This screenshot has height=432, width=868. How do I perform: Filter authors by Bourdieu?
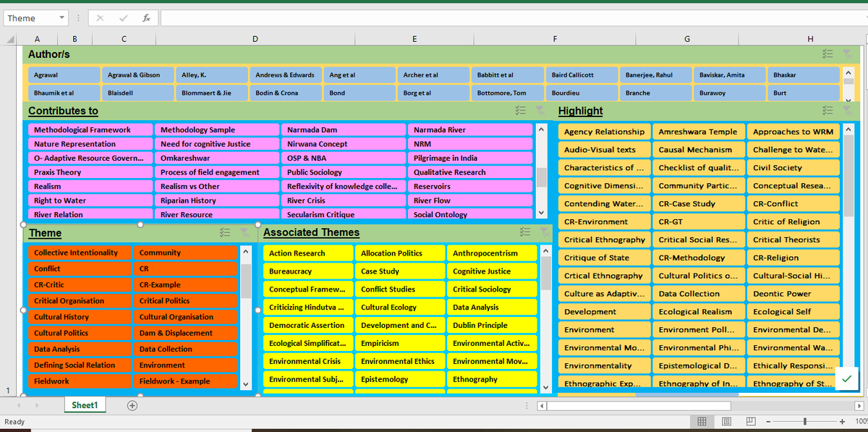pyautogui.click(x=582, y=93)
